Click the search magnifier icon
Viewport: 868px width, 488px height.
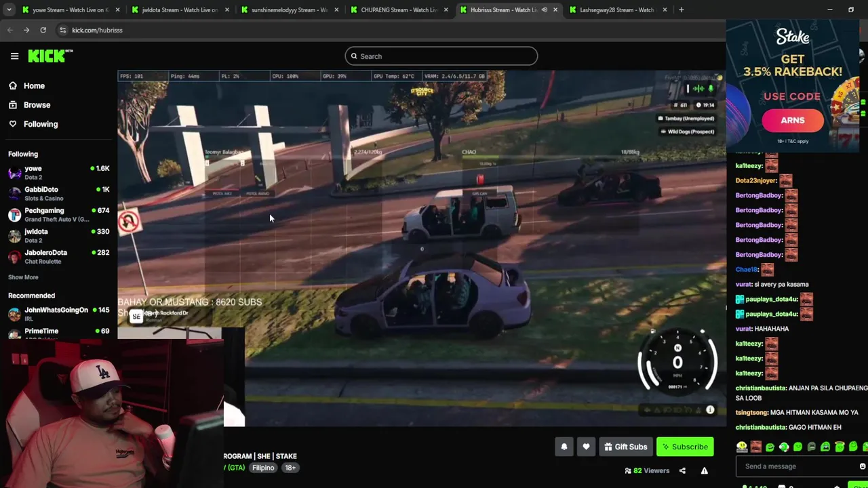pos(353,56)
